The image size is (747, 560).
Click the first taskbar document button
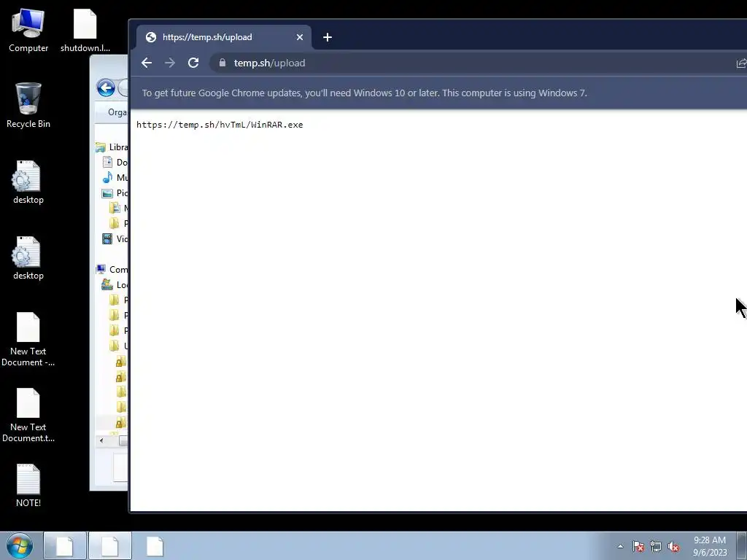65,545
